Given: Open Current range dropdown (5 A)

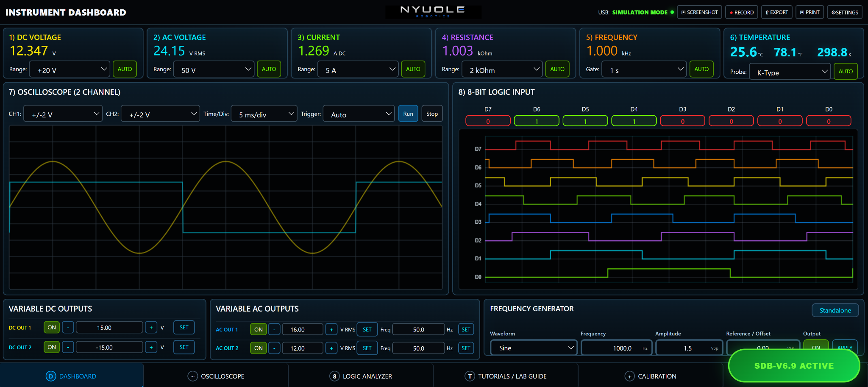Looking at the screenshot, I should (358, 69).
